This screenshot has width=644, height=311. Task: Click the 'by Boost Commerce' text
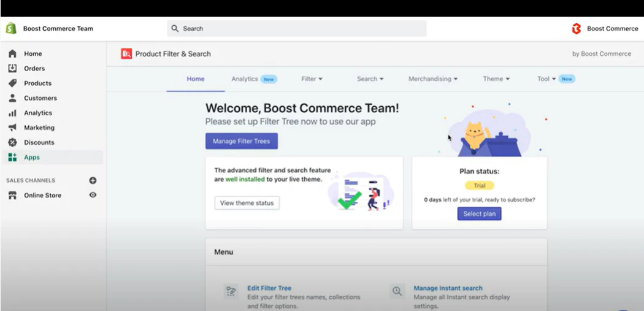click(602, 54)
